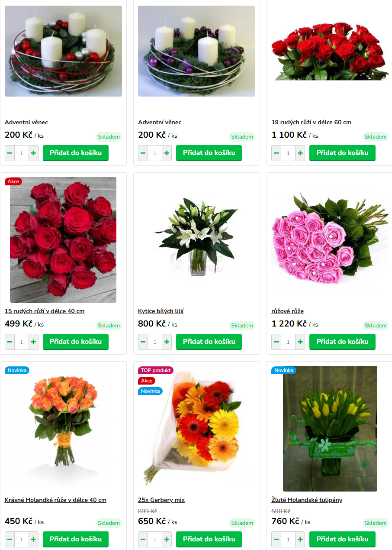
Task: Open Žluté Holandské tulipány product link
Action: [x=307, y=500]
